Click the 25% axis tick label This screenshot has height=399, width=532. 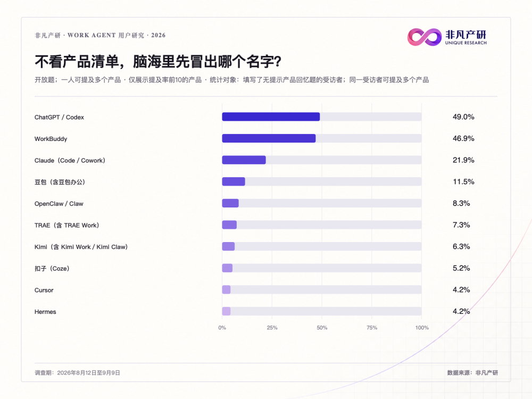pos(272,328)
